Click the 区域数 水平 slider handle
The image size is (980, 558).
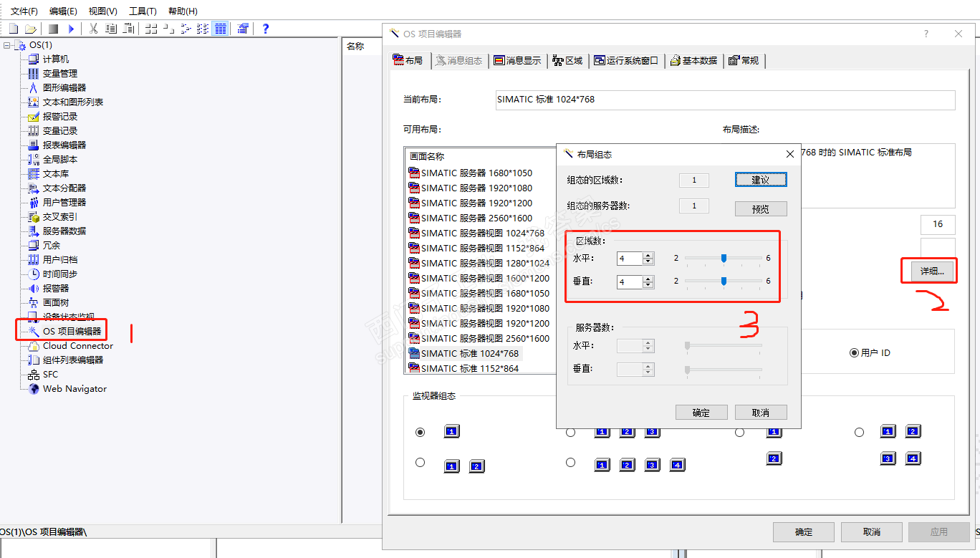tap(724, 259)
